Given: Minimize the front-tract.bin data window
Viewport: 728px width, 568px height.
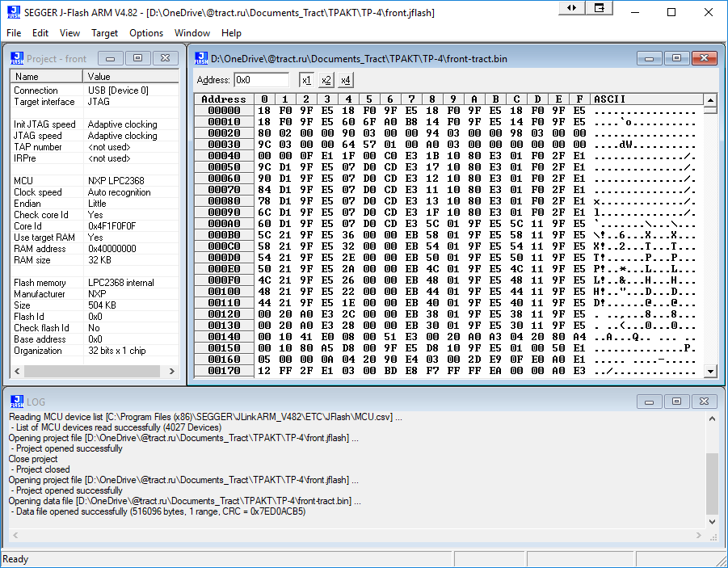Looking at the screenshot, I should pos(650,58).
